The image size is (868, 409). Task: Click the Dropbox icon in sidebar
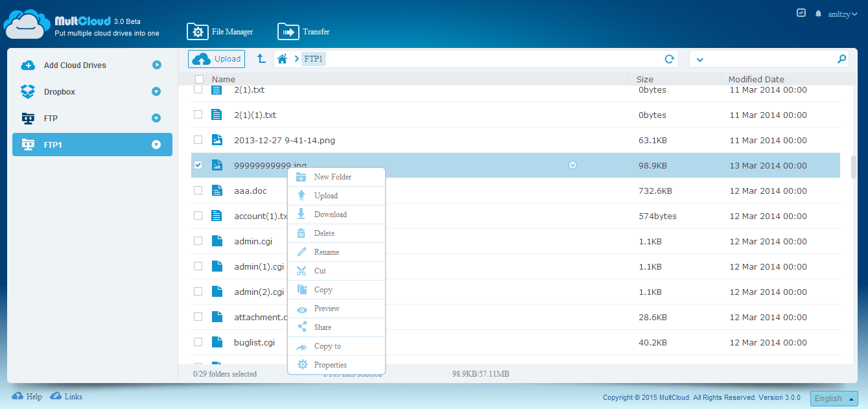click(28, 92)
